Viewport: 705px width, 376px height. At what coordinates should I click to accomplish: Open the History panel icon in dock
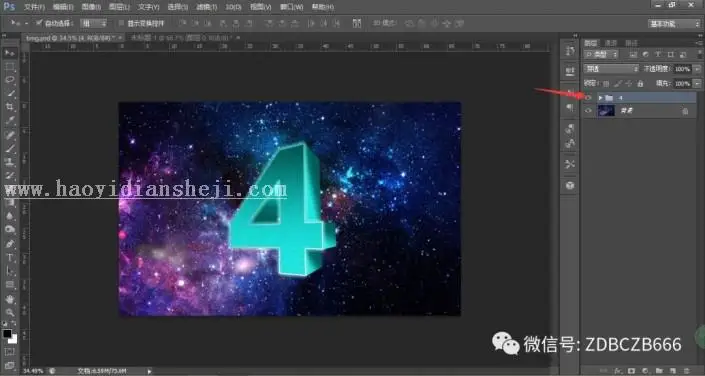tap(570, 50)
